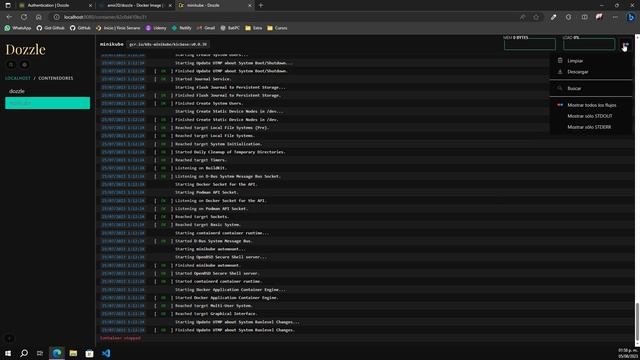Click the read aloud icon in the address bar
The height and width of the screenshot is (360, 640).
point(522,17)
